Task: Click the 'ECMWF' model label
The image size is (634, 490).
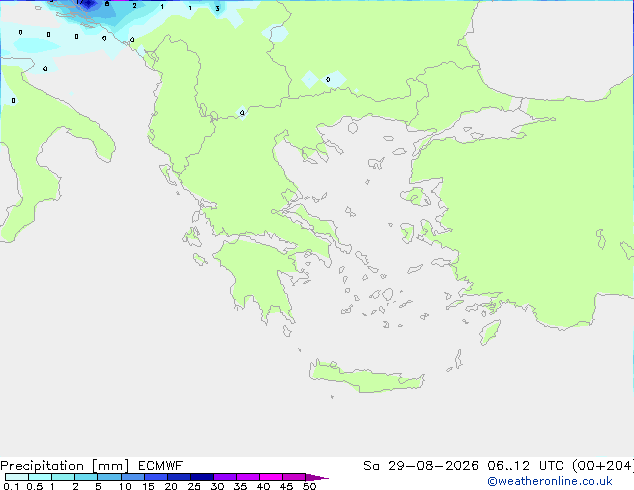Action: tap(160, 465)
